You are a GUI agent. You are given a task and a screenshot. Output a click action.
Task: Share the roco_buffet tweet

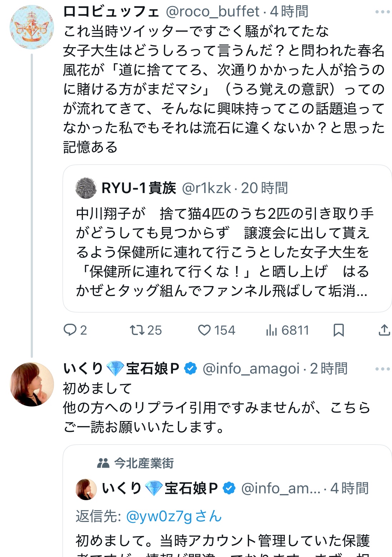coord(384,330)
